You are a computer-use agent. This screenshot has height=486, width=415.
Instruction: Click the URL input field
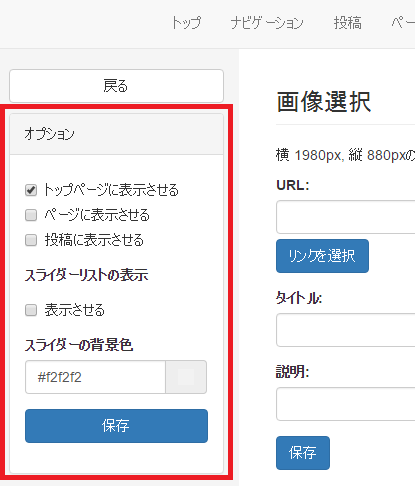click(345, 217)
